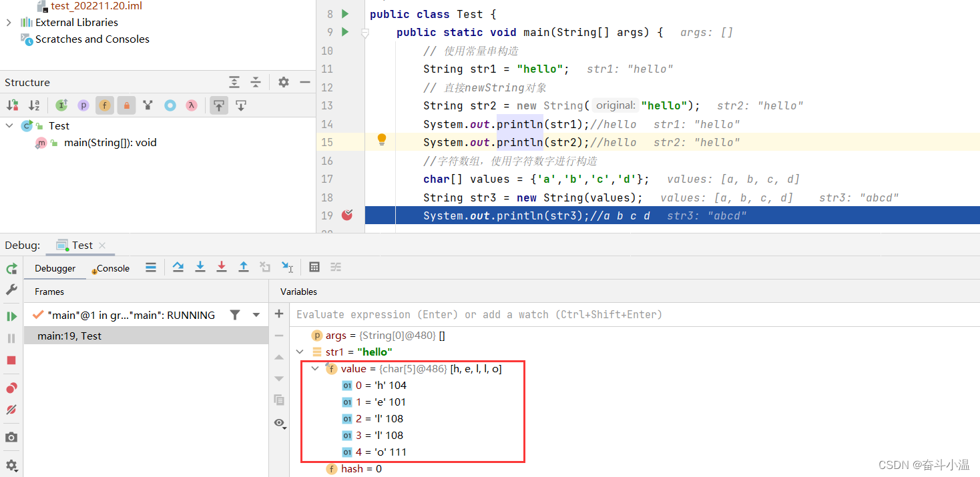Image resolution: width=980 pixels, height=477 pixels.
Task: Click run gutter arrow beside class Test
Action: pyautogui.click(x=345, y=14)
